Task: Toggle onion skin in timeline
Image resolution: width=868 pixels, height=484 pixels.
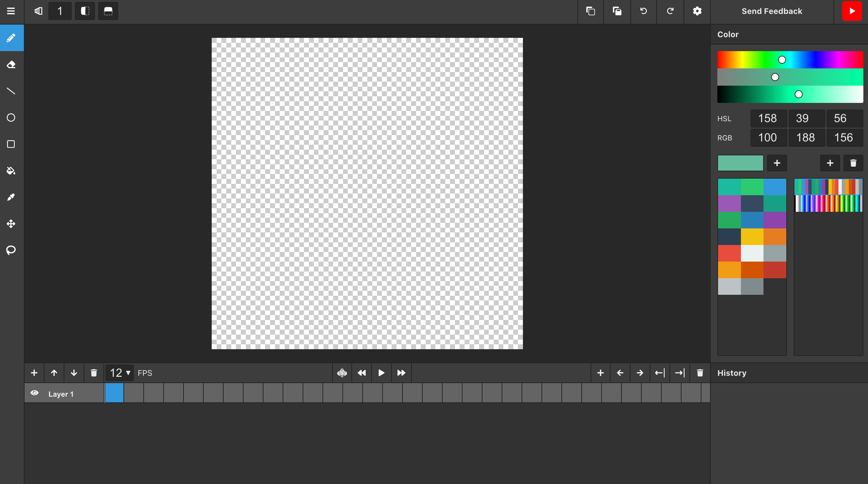Action: 342,373
